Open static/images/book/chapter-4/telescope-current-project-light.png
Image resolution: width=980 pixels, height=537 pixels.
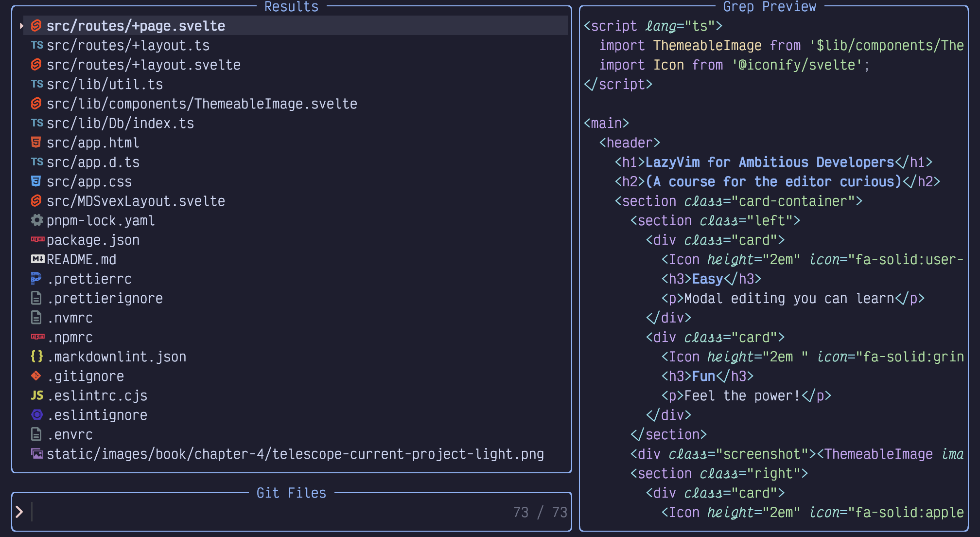(x=295, y=454)
